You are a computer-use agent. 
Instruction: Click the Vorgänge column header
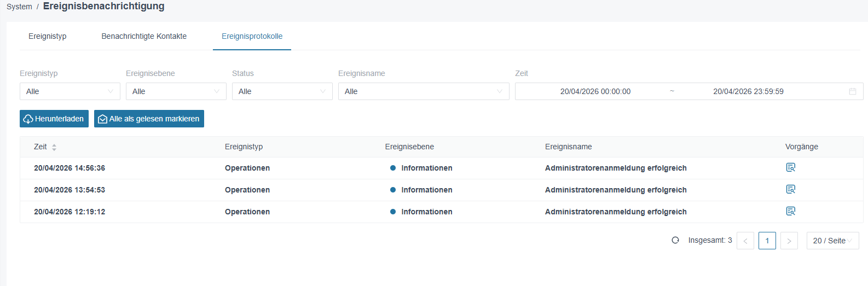802,147
